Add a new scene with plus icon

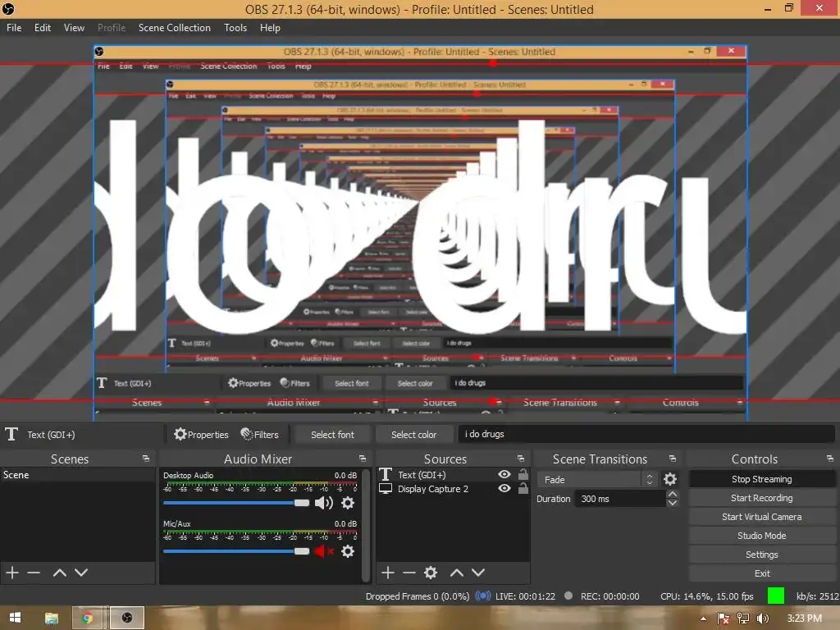pyautogui.click(x=12, y=572)
